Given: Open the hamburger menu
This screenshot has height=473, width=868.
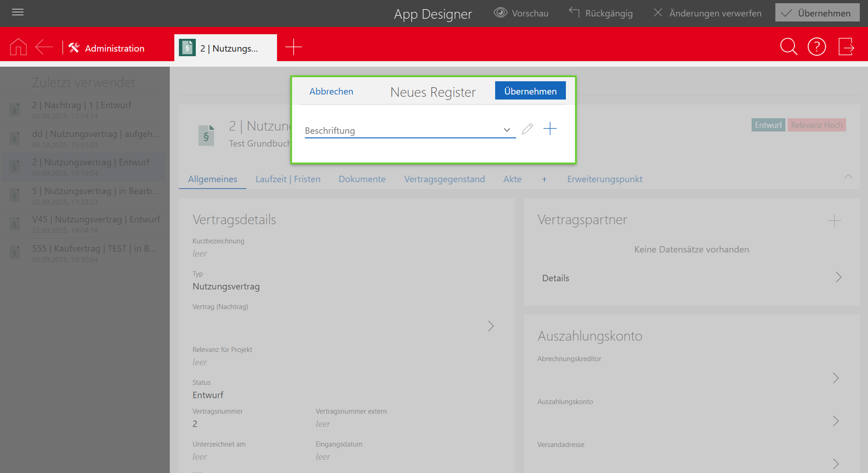Looking at the screenshot, I should (18, 12).
